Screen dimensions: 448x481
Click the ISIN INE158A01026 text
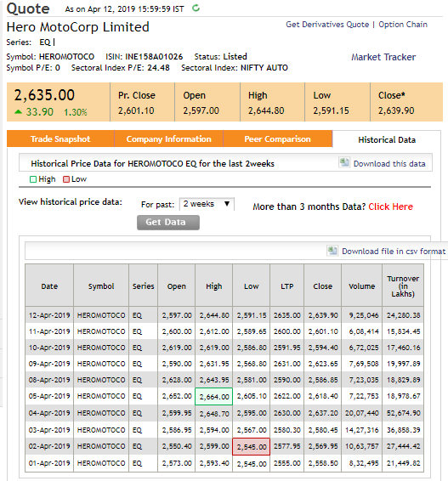point(145,57)
